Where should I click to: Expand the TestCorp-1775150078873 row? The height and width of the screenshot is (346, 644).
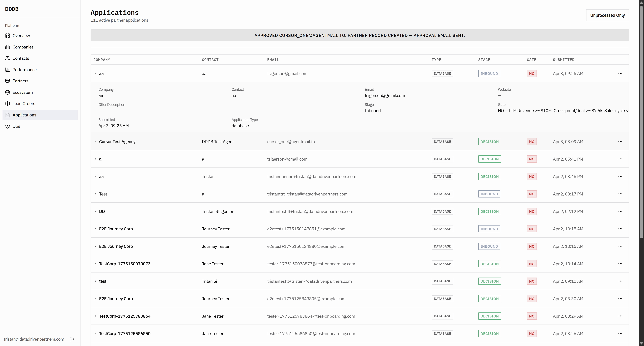pyautogui.click(x=95, y=264)
